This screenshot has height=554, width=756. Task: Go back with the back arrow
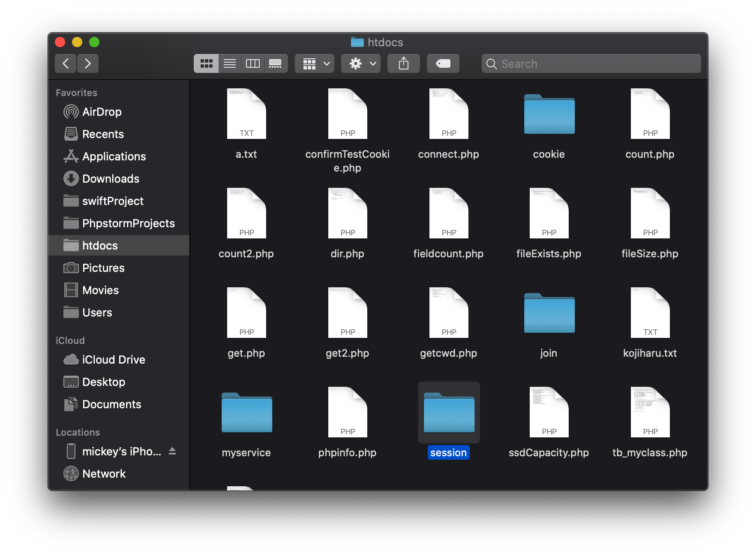point(66,63)
